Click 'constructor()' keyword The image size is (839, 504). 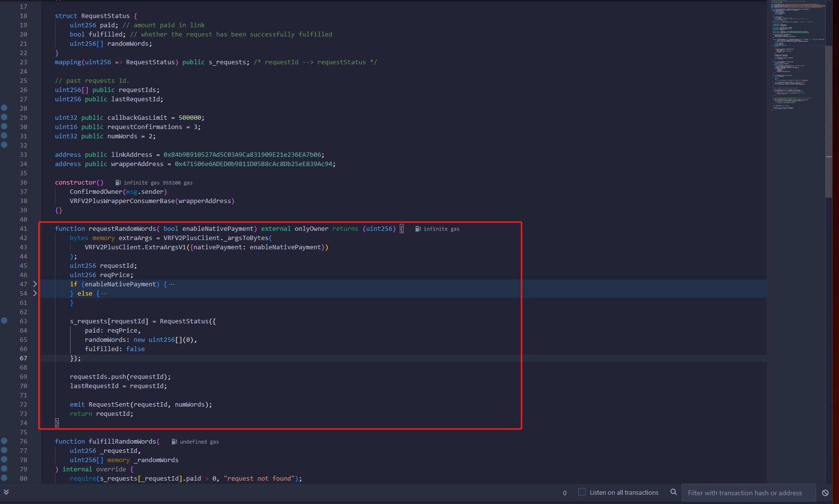click(79, 183)
